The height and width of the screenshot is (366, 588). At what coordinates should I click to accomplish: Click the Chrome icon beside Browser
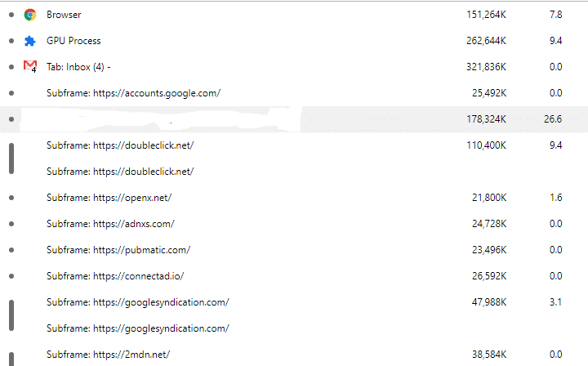point(30,15)
